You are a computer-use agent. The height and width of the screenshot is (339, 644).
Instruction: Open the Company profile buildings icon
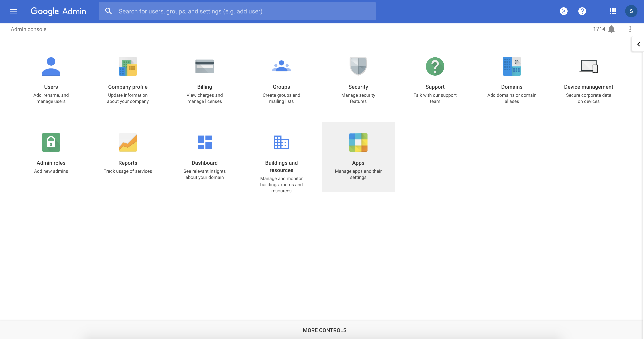coord(128,66)
